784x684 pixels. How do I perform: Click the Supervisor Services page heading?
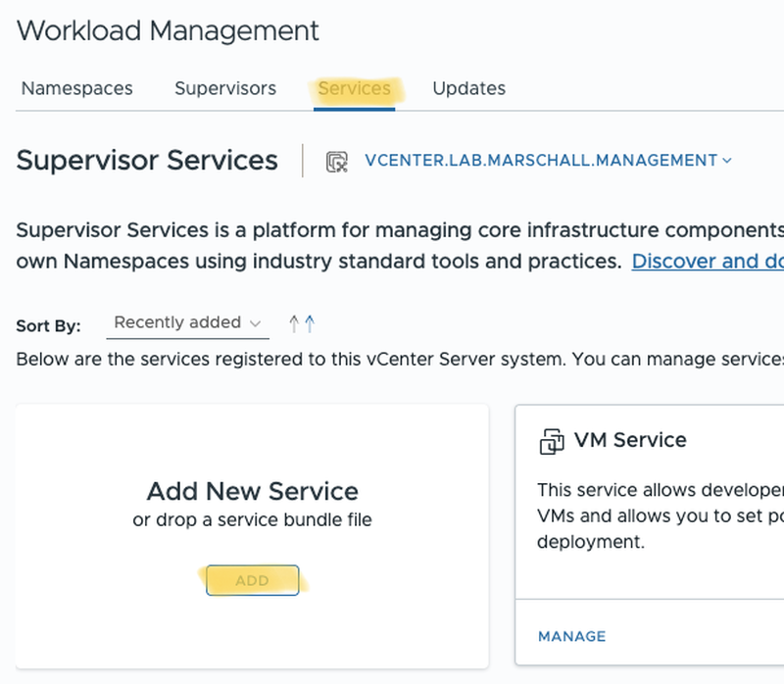(147, 161)
